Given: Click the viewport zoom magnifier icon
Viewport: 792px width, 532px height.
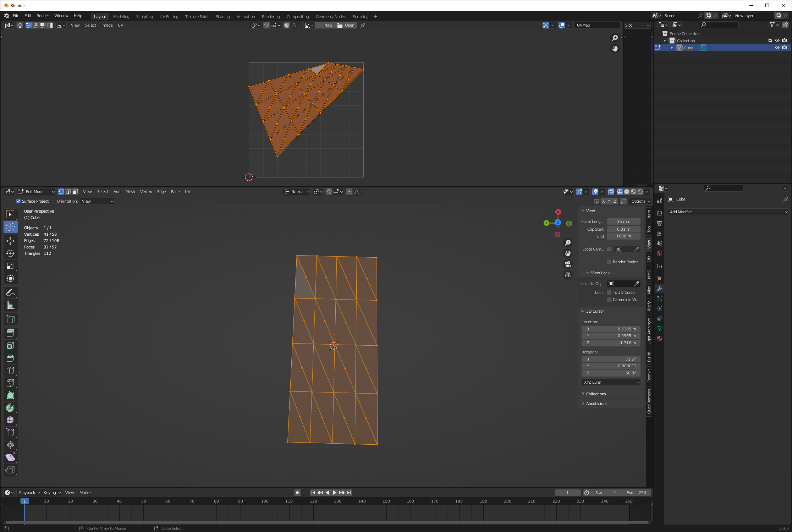Looking at the screenshot, I should [568, 243].
